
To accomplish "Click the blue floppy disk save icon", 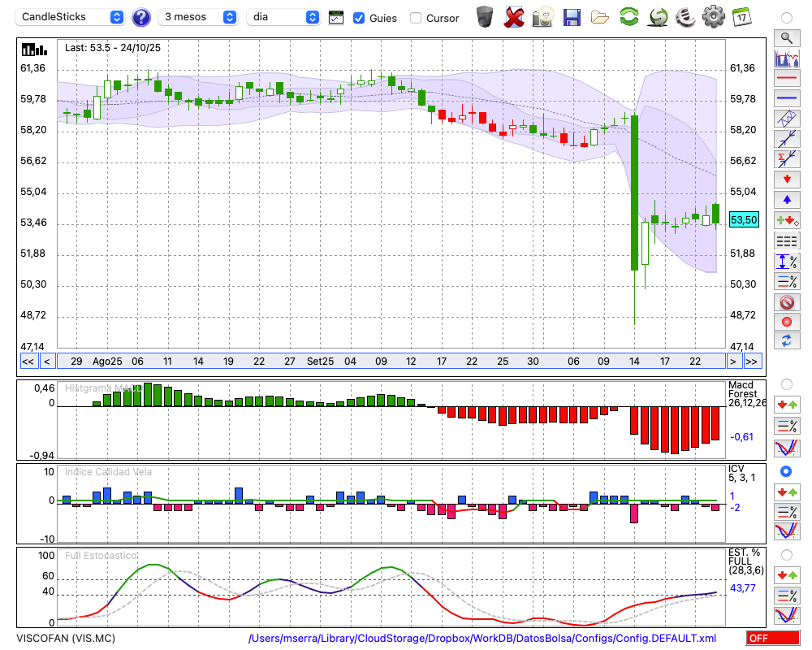I will point(572,16).
